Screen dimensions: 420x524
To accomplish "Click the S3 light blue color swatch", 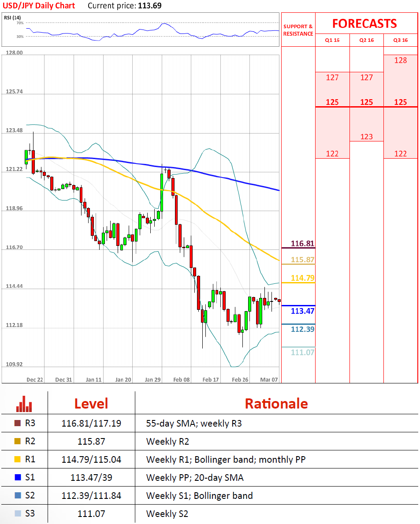I will [x=18, y=513].
